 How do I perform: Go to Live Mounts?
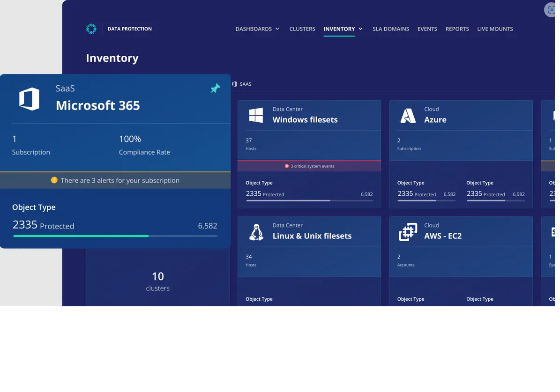coord(495,29)
